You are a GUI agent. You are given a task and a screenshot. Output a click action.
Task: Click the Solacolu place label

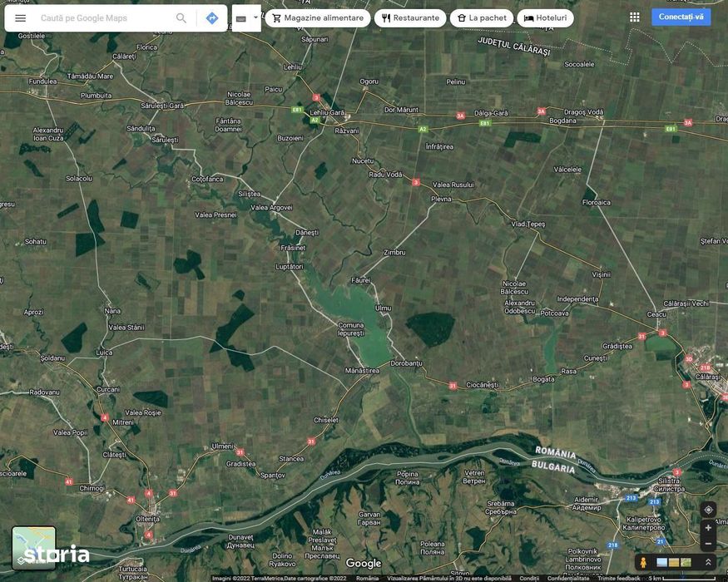click(79, 178)
